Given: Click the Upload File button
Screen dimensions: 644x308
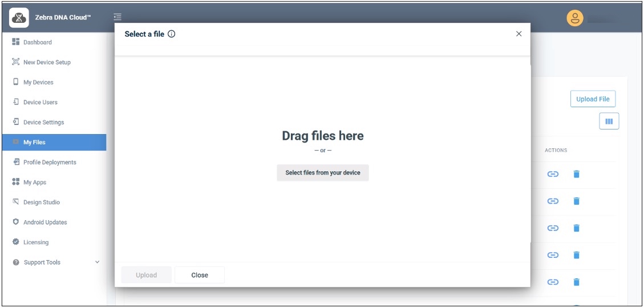Looking at the screenshot, I should (x=593, y=99).
